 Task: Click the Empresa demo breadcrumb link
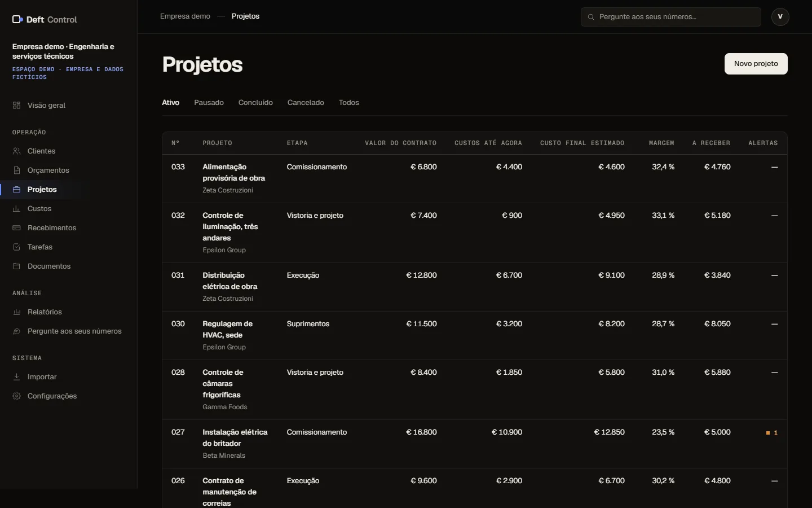pos(185,16)
